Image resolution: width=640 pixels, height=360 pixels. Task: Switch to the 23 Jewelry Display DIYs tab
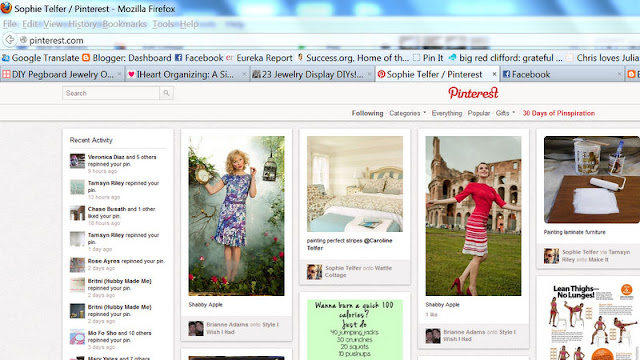[x=311, y=74]
